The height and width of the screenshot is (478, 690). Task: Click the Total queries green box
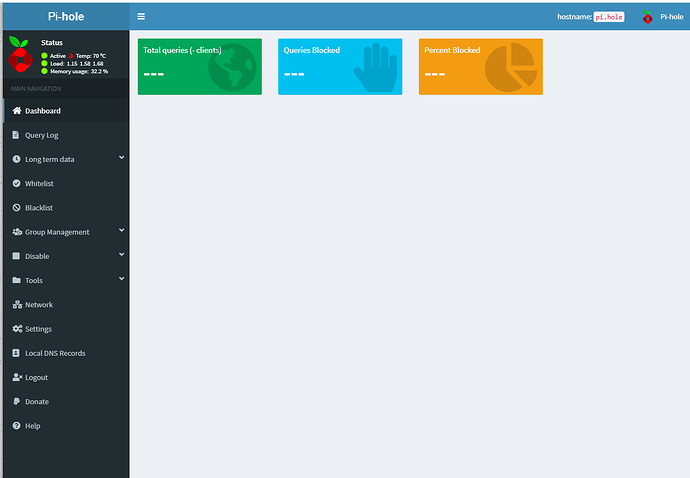click(199, 67)
